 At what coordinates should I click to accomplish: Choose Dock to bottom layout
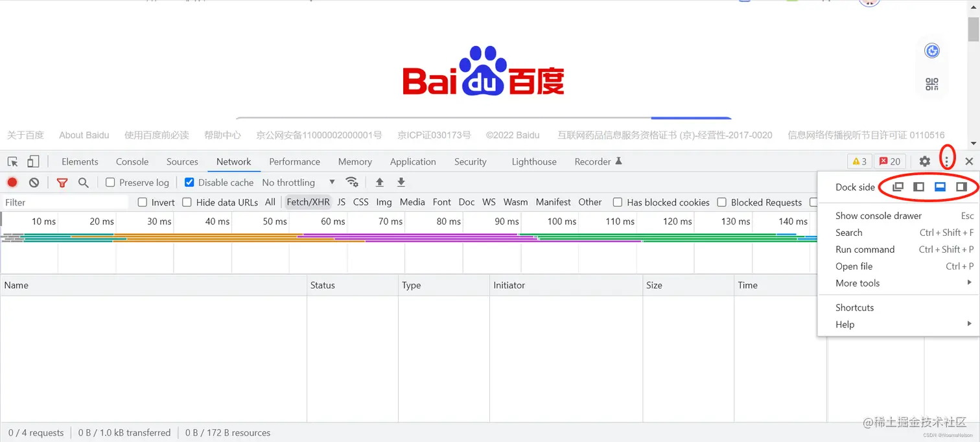click(x=939, y=187)
